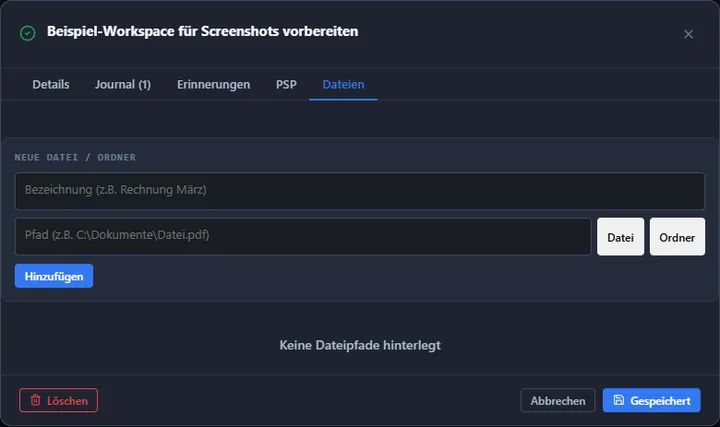The width and height of the screenshot is (720, 427).
Task: Click the green completed-status check icon
Action: (x=28, y=33)
